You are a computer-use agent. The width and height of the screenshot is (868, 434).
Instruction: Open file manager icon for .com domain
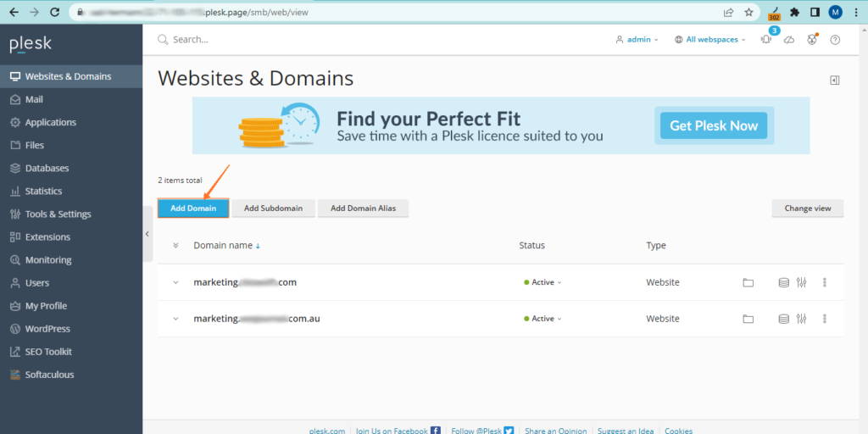coord(748,283)
